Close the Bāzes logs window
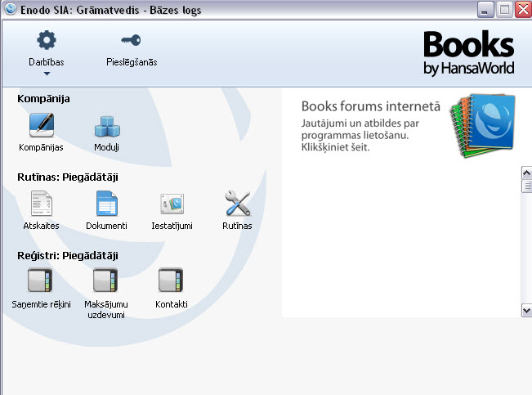532x395 pixels. (x=523, y=10)
